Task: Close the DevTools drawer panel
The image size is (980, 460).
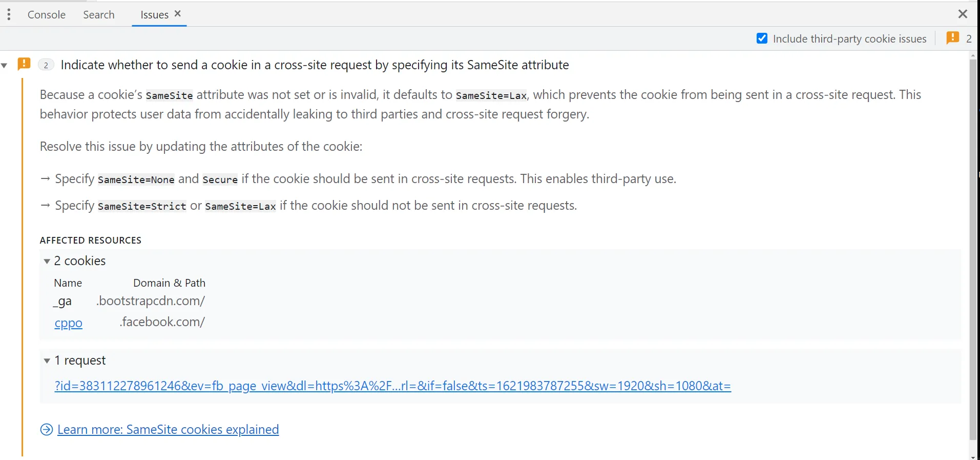Action: [x=963, y=14]
